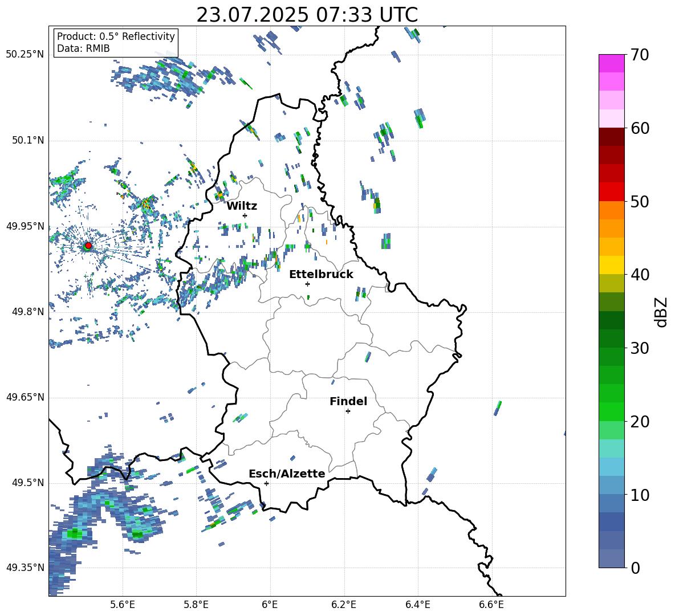This screenshot has width=675, height=616.
Task: Click the bright green 20 dBZ colorbar band
Action: 612,411
